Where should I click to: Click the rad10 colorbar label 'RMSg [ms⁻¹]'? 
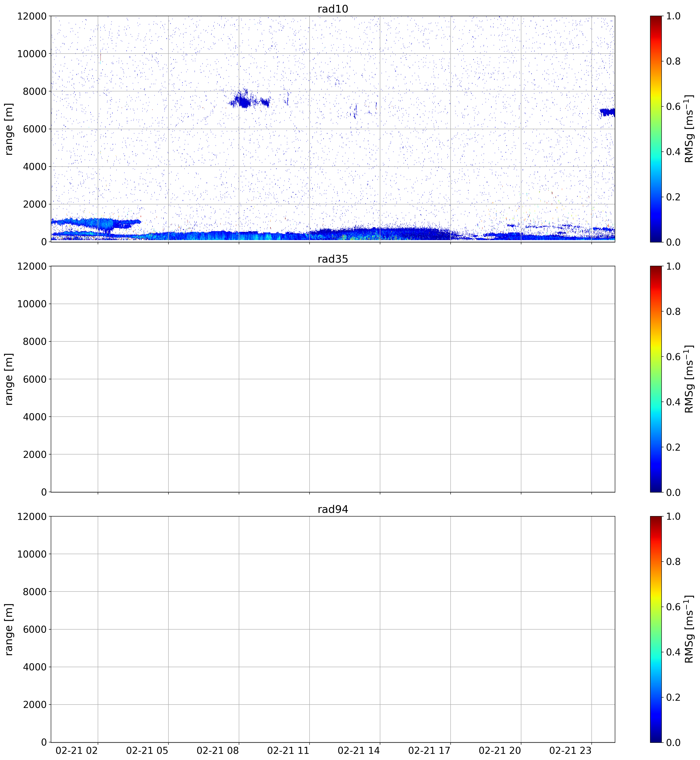[689, 129]
